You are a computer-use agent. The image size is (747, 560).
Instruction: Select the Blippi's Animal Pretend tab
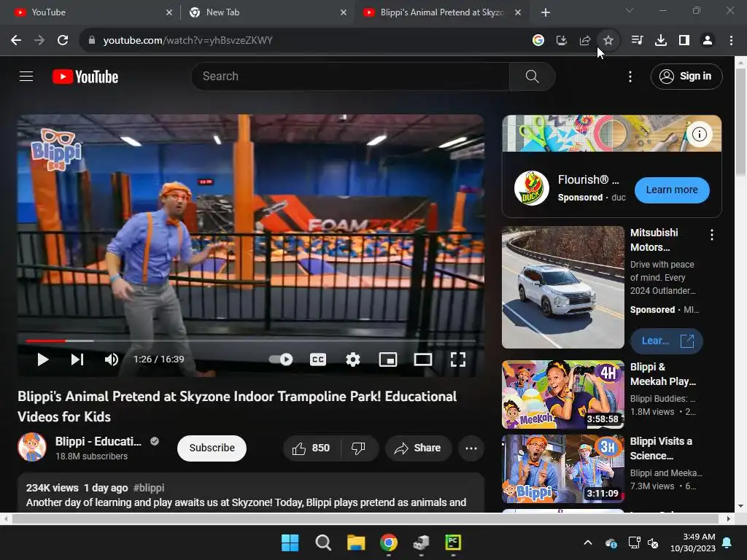[441, 12]
